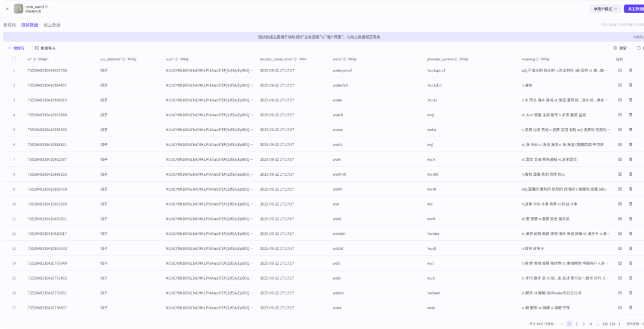Click edit icon for the waterproof row
This screenshot has width=644, height=329.
point(620,70)
